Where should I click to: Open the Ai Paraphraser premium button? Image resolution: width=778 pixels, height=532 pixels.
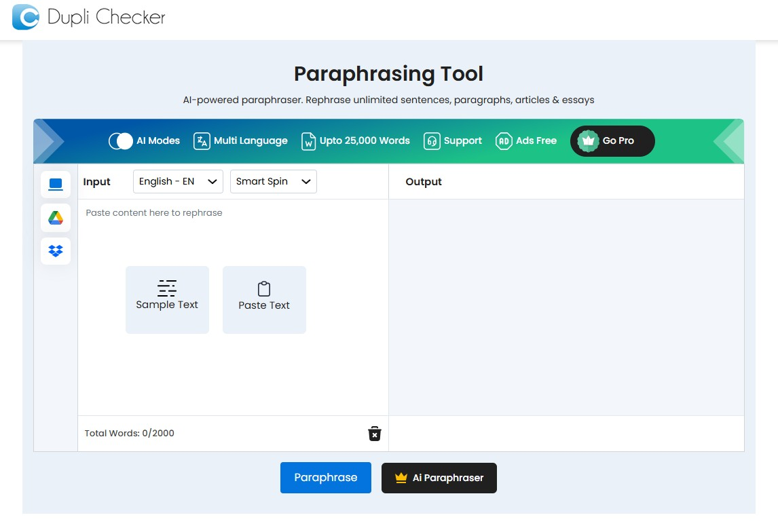(439, 478)
